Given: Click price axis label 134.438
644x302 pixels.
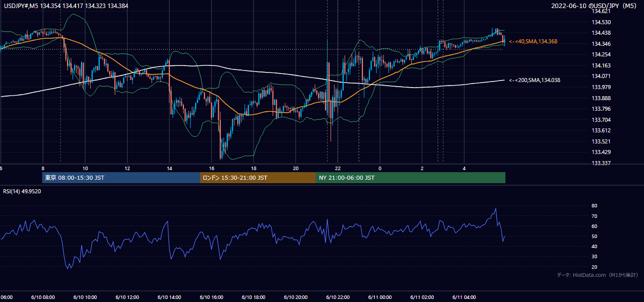Looking at the screenshot, I should (x=601, y=33).
